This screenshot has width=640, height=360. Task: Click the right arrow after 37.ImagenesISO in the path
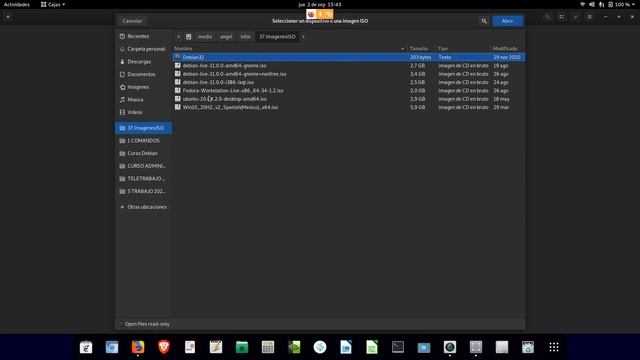[303, 37]
